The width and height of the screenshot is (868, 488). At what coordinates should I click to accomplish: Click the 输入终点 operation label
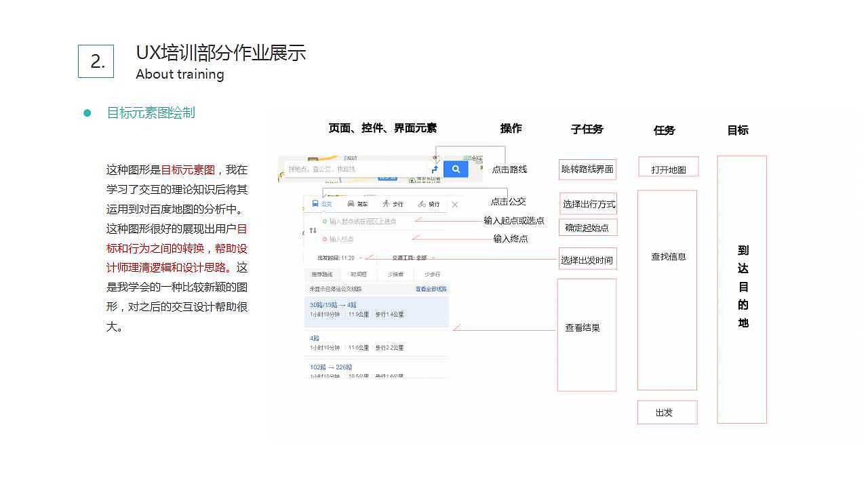(x=511, y=239)
